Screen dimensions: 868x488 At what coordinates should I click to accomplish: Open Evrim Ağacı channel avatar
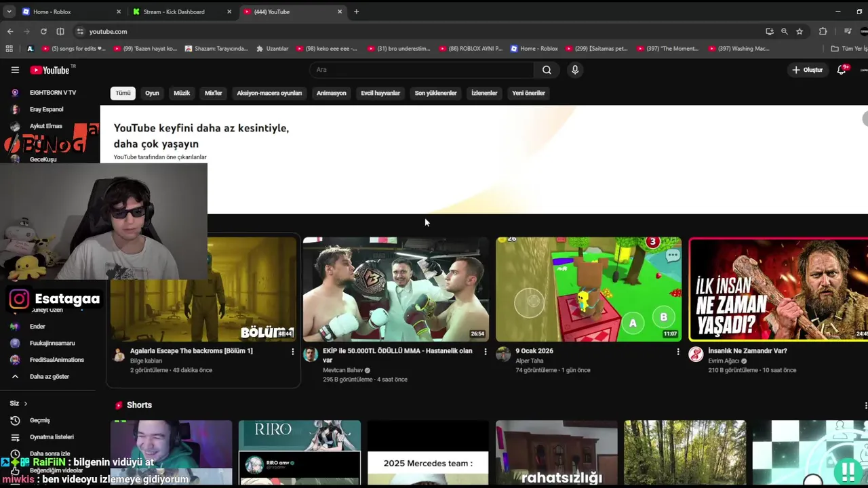[696, 354]
